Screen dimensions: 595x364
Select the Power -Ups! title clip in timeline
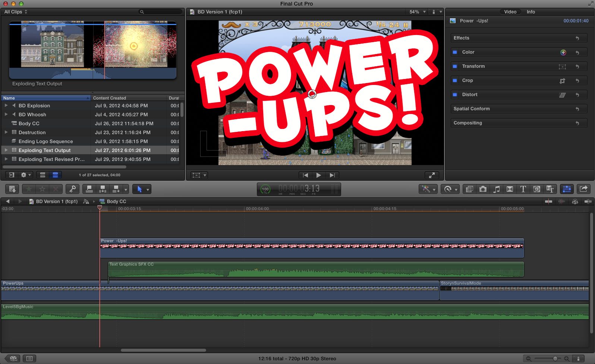pos(312,248)
